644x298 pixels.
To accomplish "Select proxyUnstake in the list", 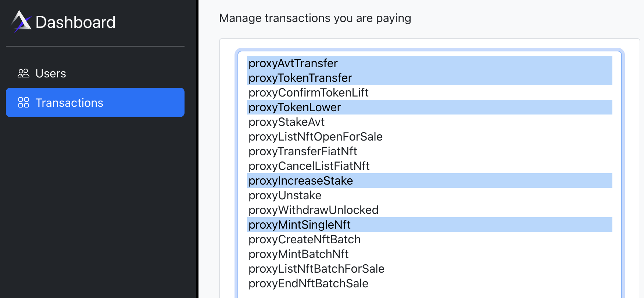I will pyautogui.click(x=285, y=195).
